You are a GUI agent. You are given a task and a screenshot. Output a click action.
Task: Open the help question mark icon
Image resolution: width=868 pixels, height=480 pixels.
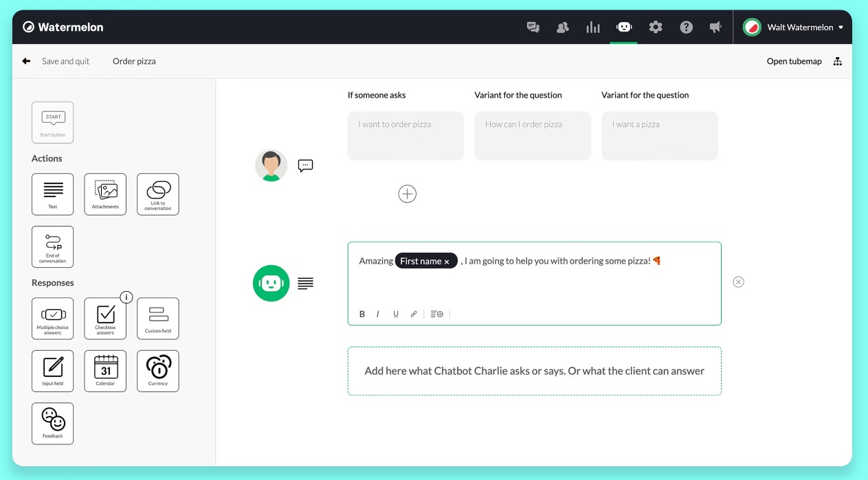click(686, 27)
